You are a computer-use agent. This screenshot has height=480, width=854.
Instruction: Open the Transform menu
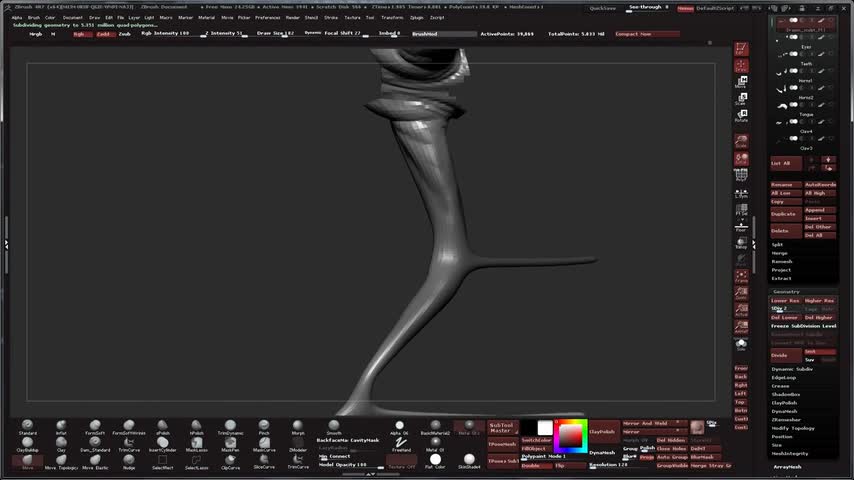[x=392, y=17]
